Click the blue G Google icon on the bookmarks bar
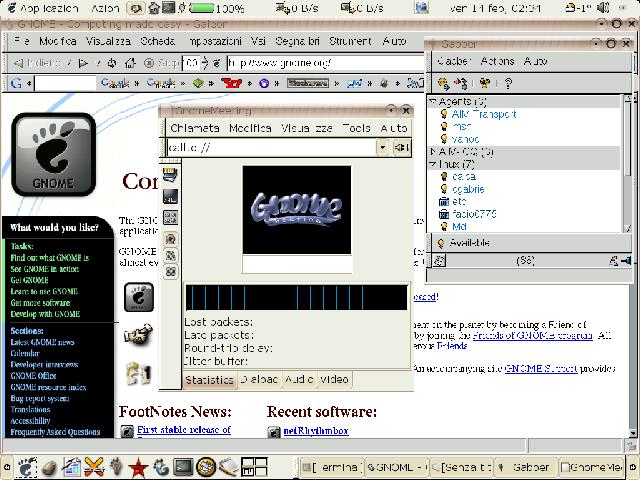The image size is (640, 480). [x=16, y=83]
